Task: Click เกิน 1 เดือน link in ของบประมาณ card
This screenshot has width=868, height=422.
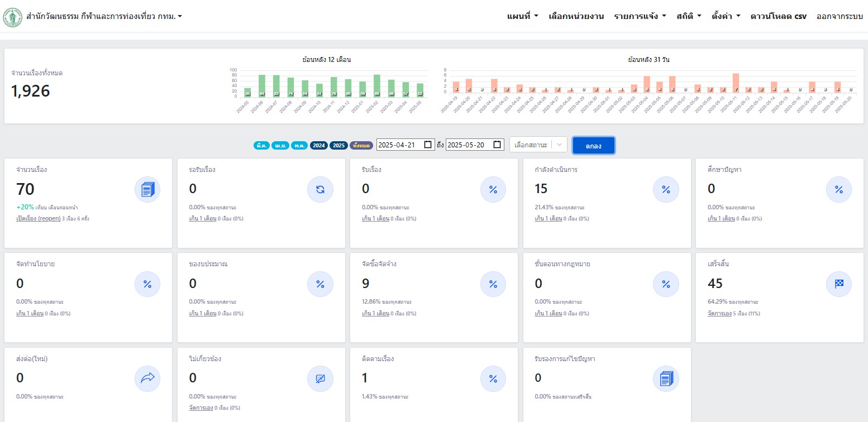Action: point(203,313)
